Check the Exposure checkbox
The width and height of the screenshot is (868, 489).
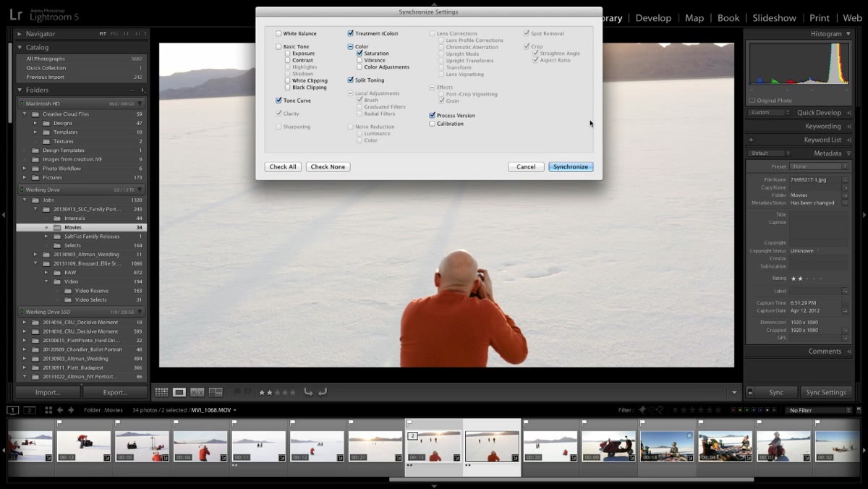pos(288,54)
